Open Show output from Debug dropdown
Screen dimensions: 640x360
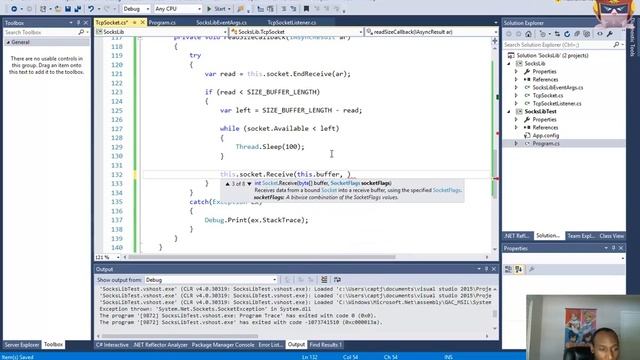(x=211, y=280)
